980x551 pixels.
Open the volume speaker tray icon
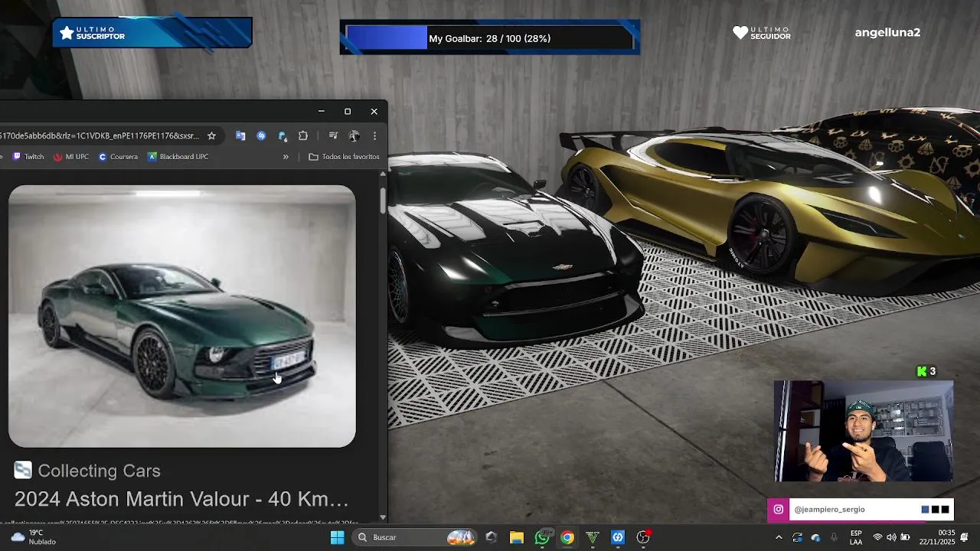pyautogui.click(x=891, y=537)
